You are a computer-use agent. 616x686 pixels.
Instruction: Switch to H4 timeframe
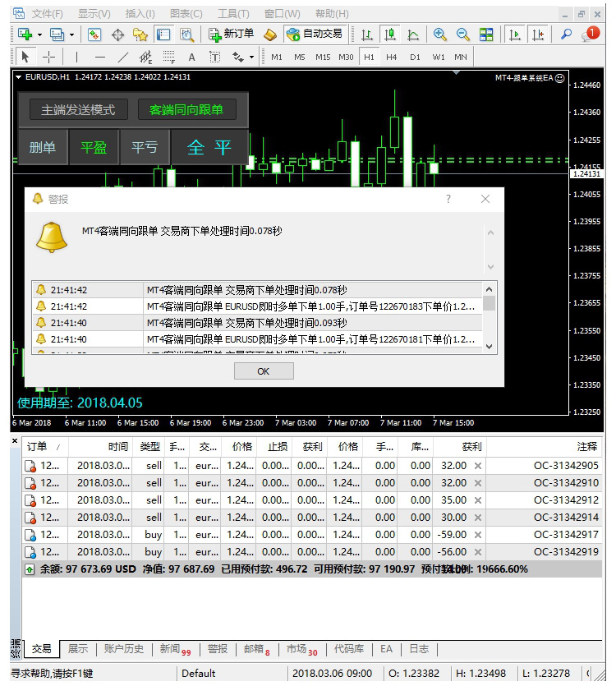[x=392, y=57]
